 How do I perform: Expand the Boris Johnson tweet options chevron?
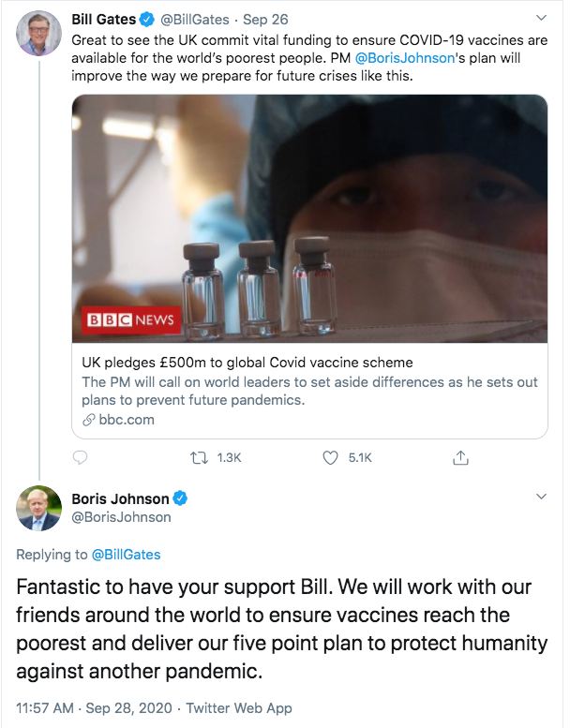tap(540, 495)
